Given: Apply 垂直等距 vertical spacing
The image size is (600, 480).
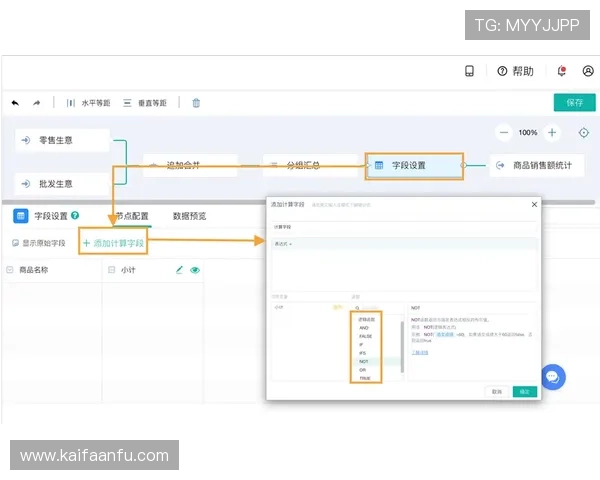Looking at the screenshot, I should [145, 103].
